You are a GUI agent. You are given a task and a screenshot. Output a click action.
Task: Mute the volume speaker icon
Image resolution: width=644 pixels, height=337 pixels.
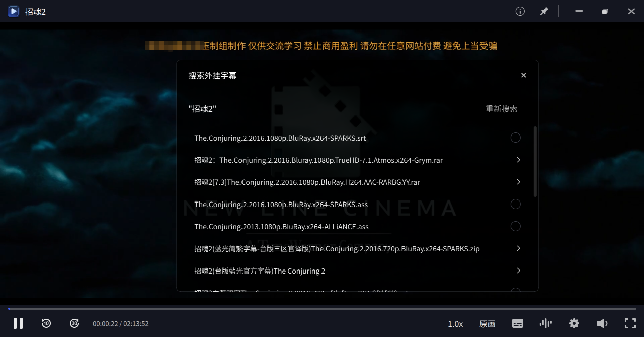[602, 323]
